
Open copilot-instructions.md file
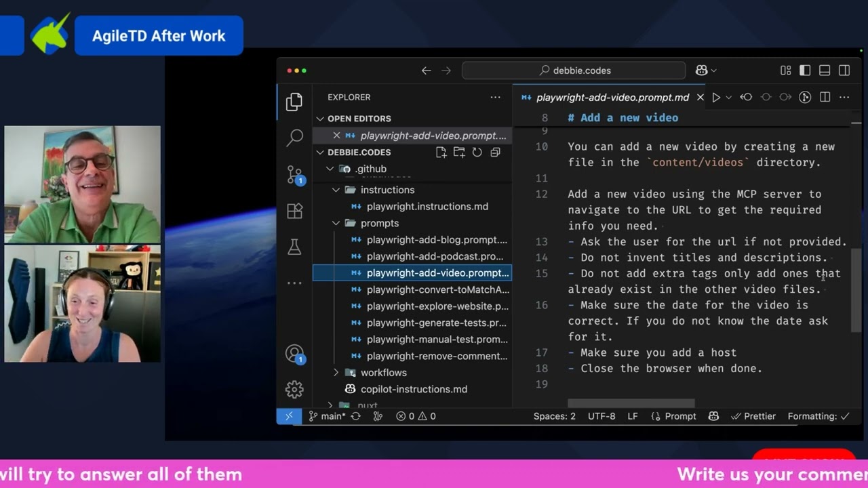[413, 389]
